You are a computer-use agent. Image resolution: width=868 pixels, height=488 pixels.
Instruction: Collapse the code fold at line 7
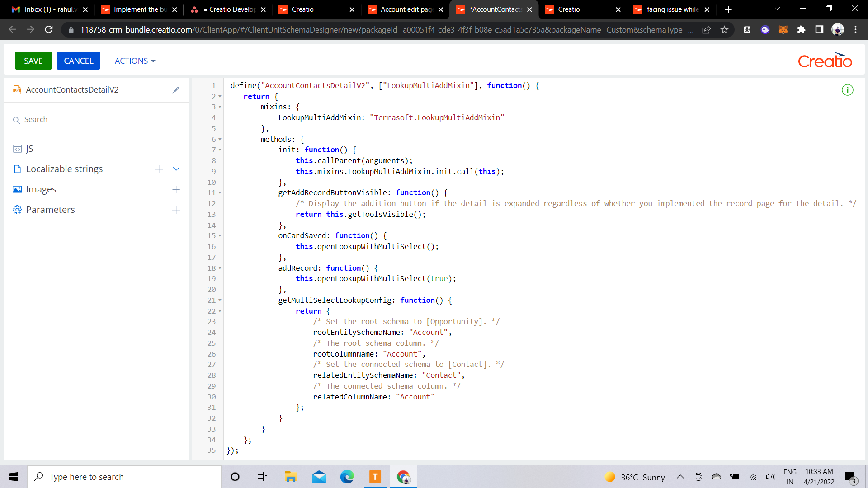pos(220,150)
